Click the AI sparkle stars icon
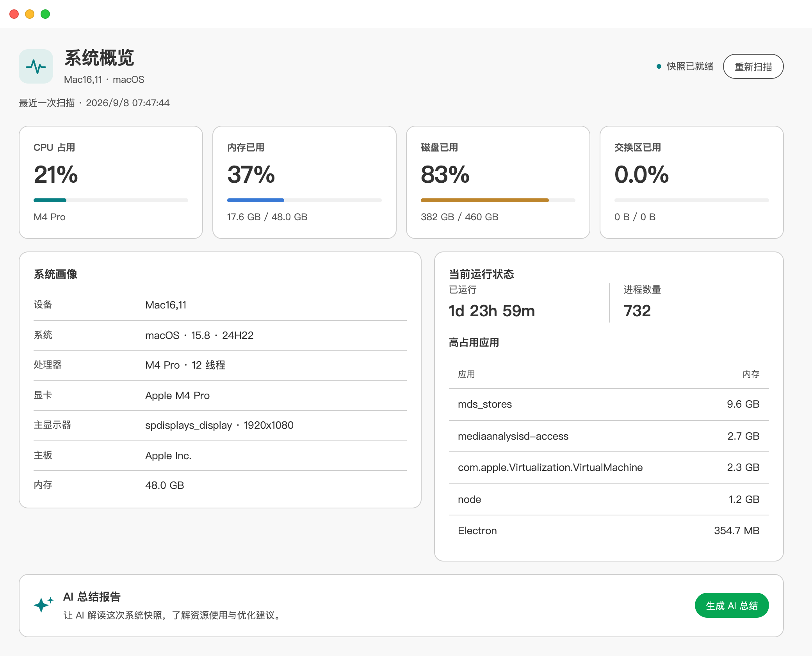This screenshot has height=656, width=812. [x=43, y=605]
